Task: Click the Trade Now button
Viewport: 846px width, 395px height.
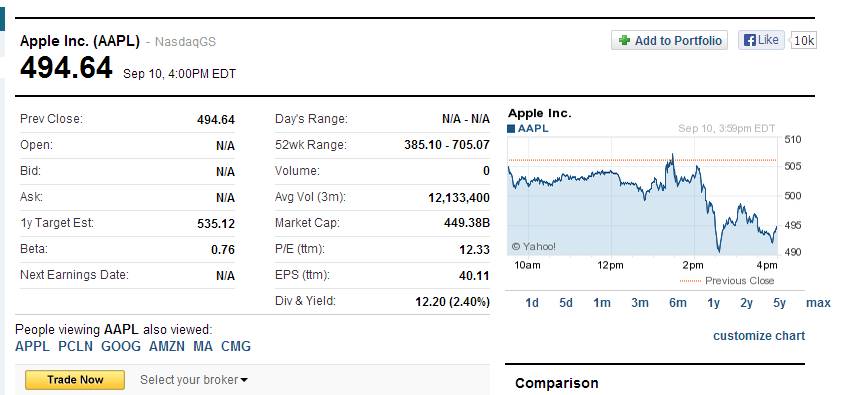Action: (x=75, y=380)
